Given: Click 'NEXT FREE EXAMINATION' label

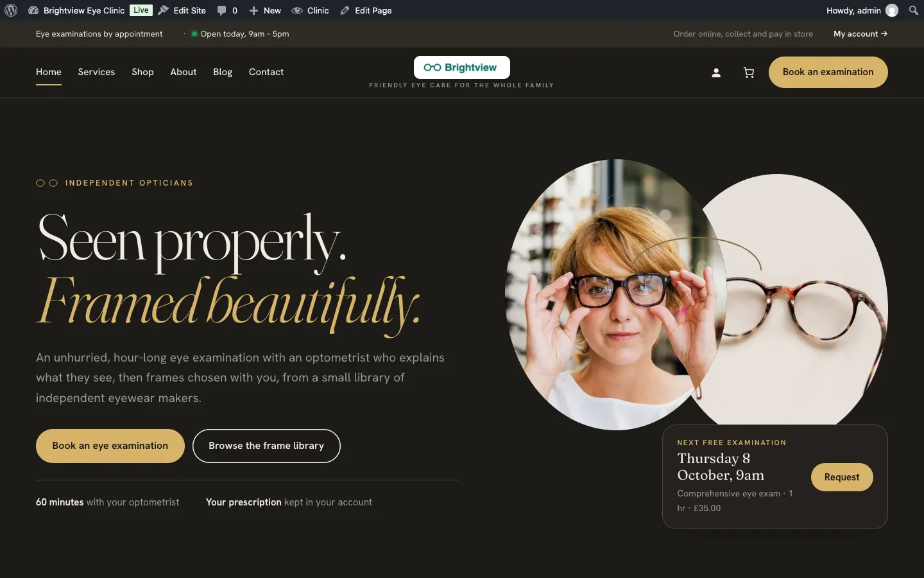Looking at the screenshot, I should [732, 442].
